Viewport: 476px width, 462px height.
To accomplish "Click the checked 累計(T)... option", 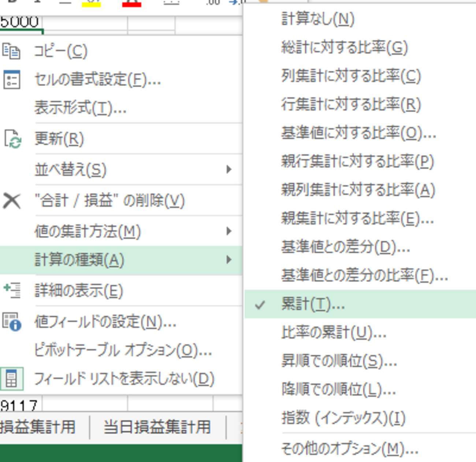I will (x=360, y=304).
